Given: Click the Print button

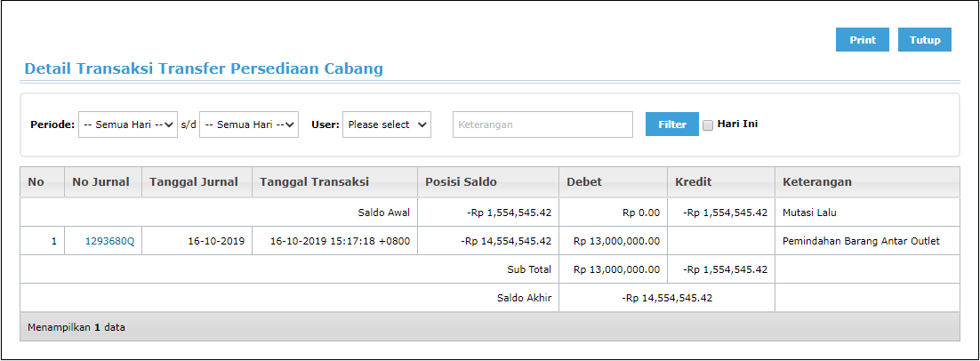Looking at the screenshot, I should 862,40.
